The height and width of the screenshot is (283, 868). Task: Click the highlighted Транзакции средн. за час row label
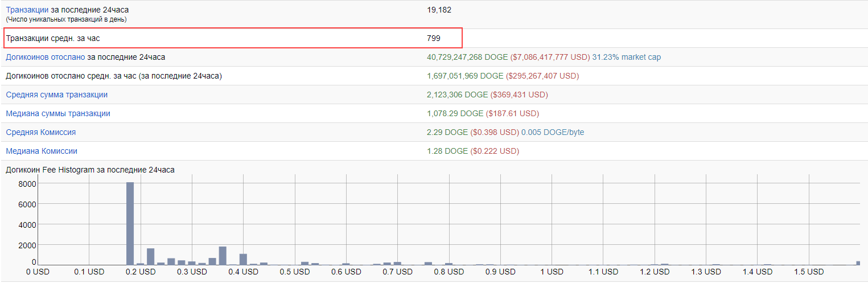(56, 38)
